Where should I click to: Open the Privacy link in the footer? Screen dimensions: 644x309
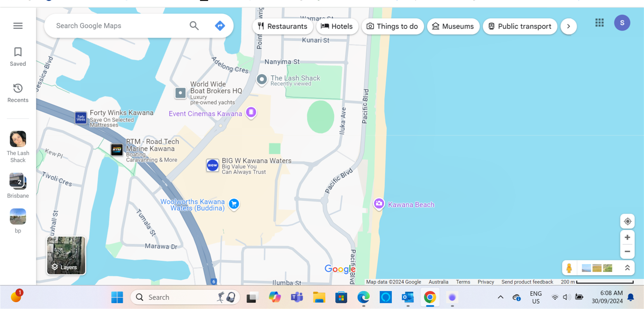pos(486,282)
